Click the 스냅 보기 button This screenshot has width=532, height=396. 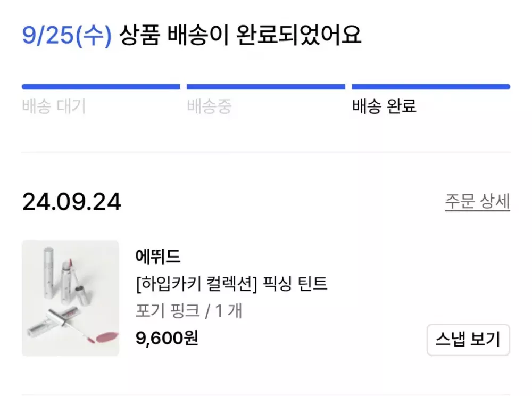coord(468,340)
